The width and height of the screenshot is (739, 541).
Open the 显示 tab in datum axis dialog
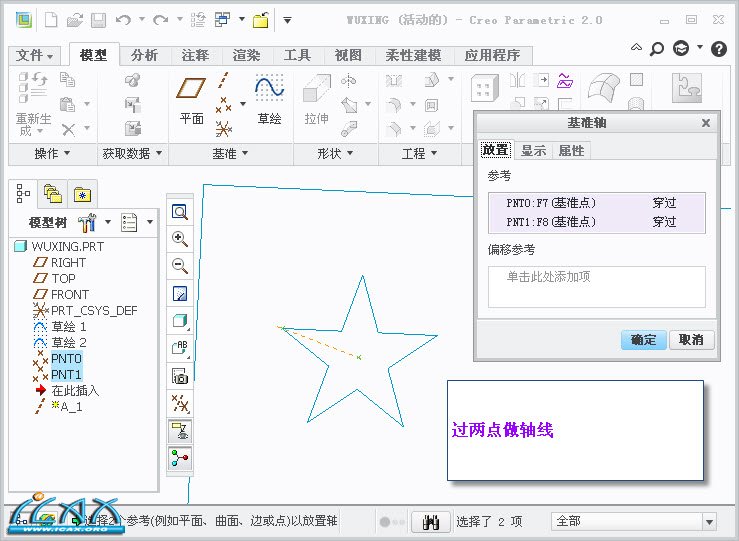click(x=533, y=150)
